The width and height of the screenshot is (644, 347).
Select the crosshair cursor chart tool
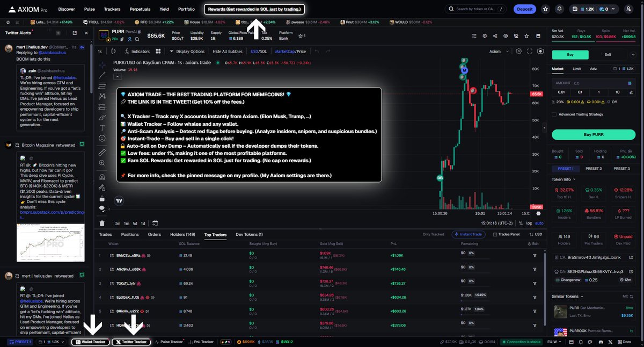[x=102, y=64]
